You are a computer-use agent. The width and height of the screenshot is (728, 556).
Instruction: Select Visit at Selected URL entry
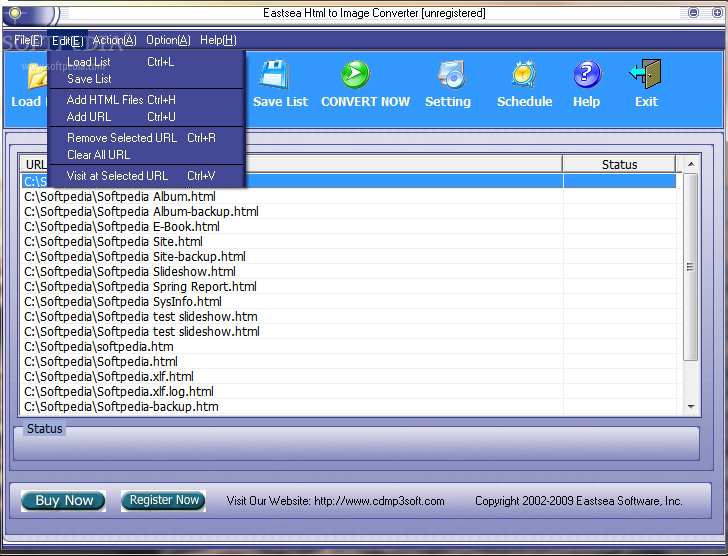click(x=146, y=176)
